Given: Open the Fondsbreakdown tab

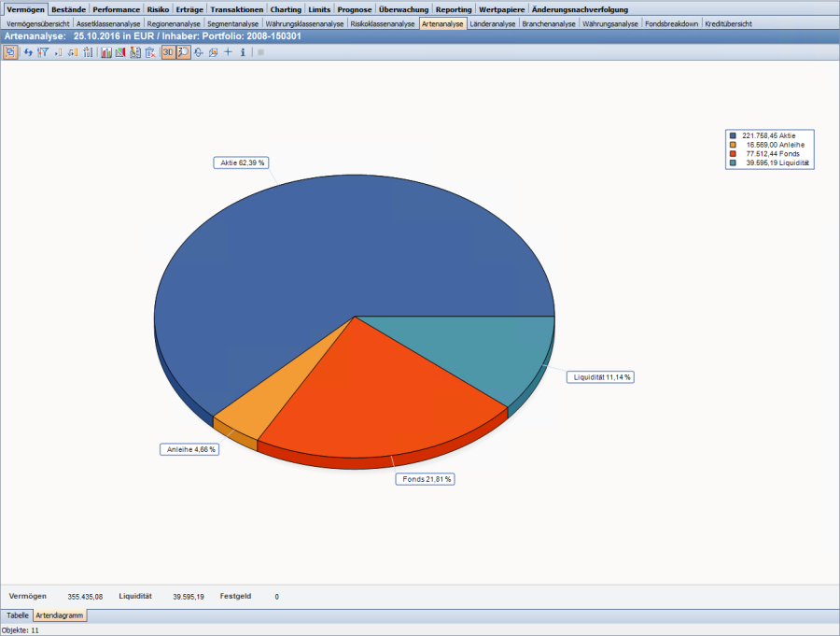Looking at the screenshot, I should 672,23.
